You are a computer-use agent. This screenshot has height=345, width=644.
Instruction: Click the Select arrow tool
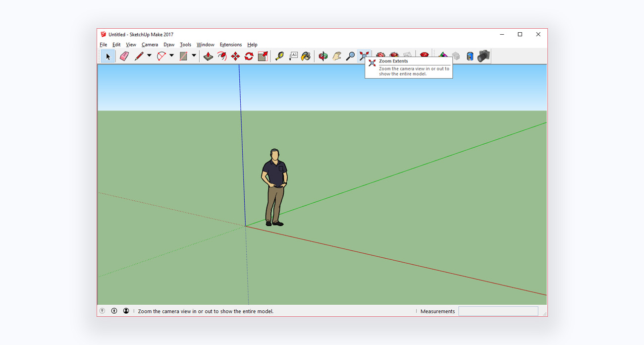[x=108, y=56]
